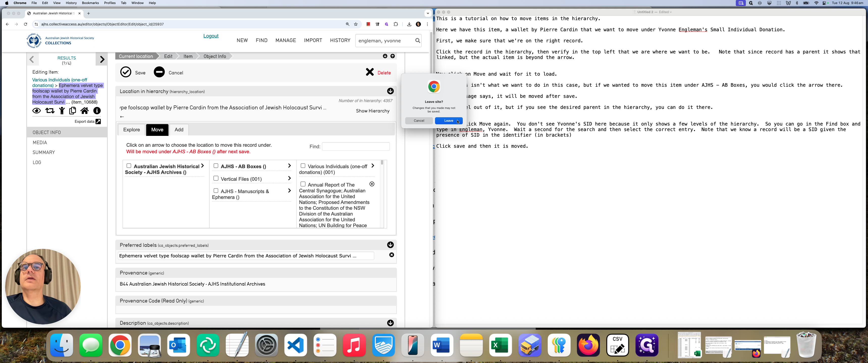Click the Find input field in Move panel
The image size is (868, 363).
[x=356, y=146]
